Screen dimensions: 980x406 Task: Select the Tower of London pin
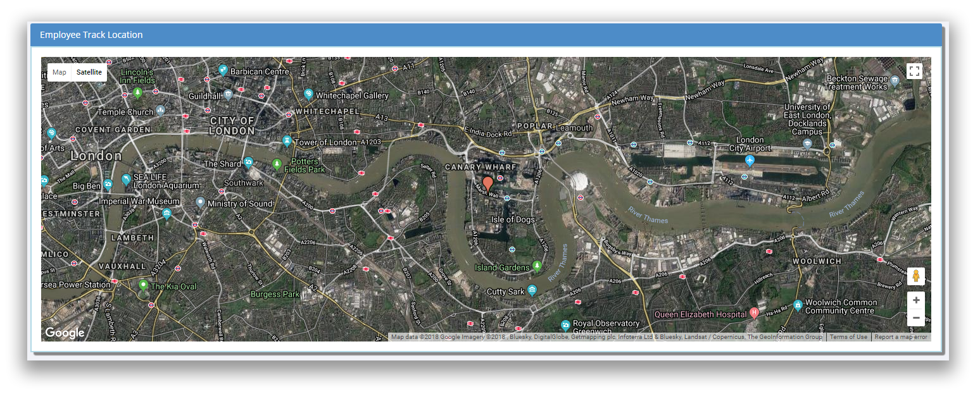(287, 140)
